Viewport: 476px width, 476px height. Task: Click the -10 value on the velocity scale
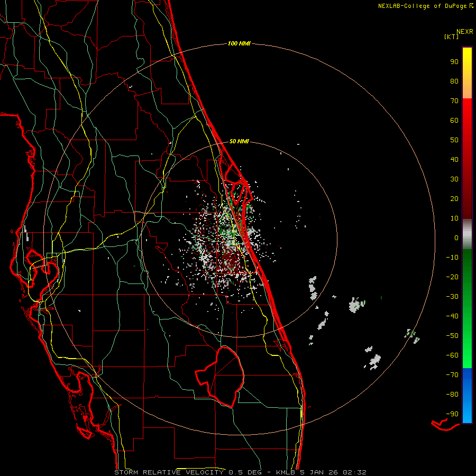pos(452,258)
